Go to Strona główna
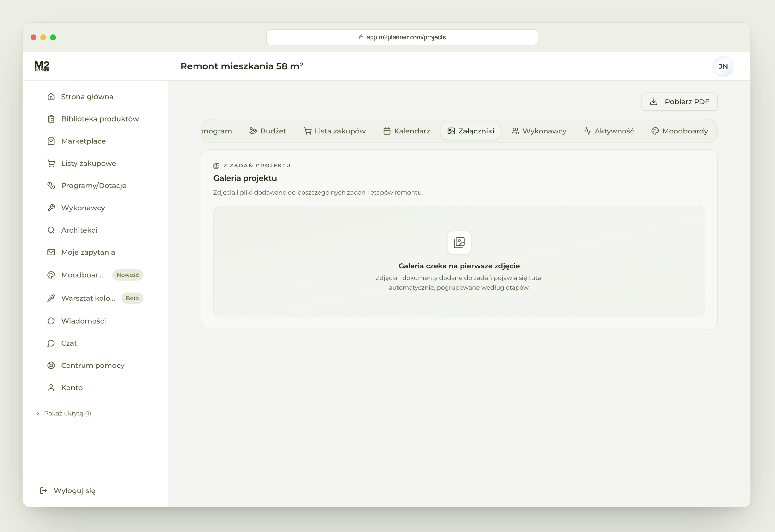 coord(95,97)
